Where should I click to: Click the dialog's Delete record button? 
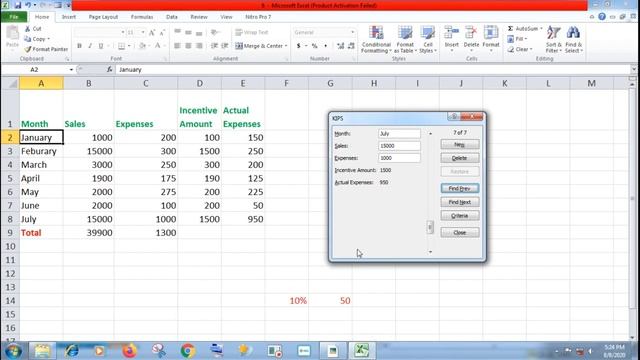point(460,158)
